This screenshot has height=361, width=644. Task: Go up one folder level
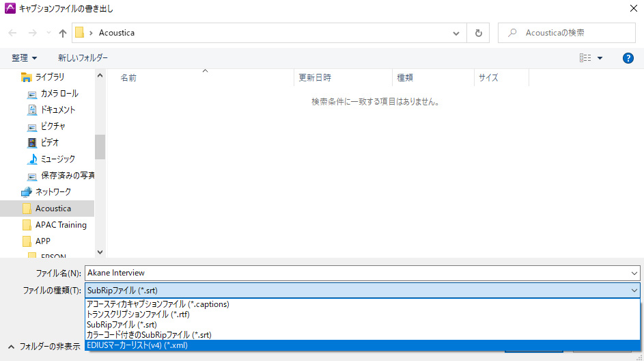click(62, 33)
